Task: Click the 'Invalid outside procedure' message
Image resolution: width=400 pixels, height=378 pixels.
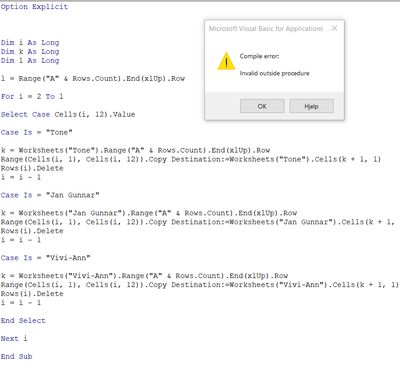Action: (274, 73)
